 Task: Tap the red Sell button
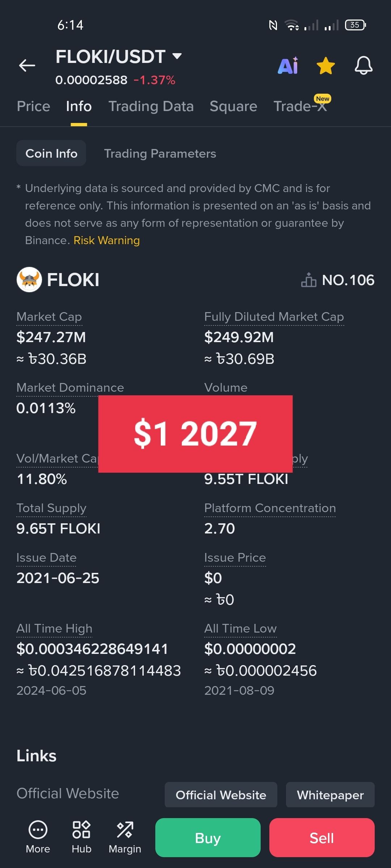click(x=322, y=838)
